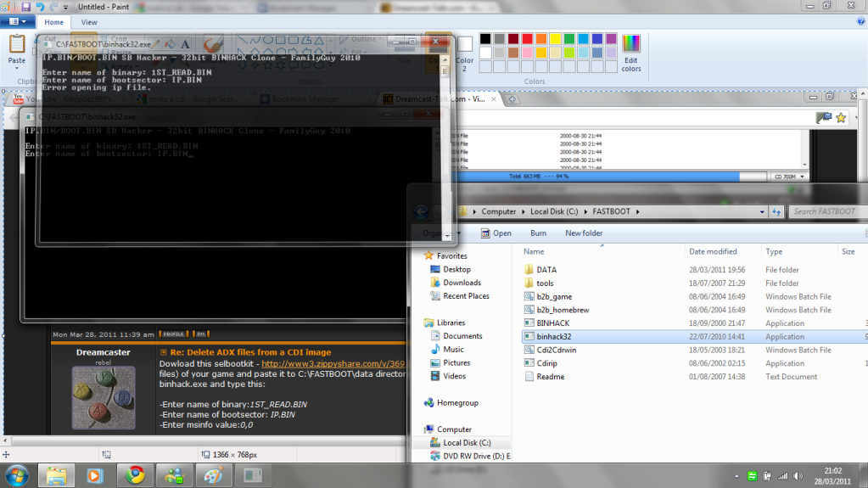The image size is (868, 488).
Task: Click Local Disk (C:) in the breadcrumb
Action: 554,211
